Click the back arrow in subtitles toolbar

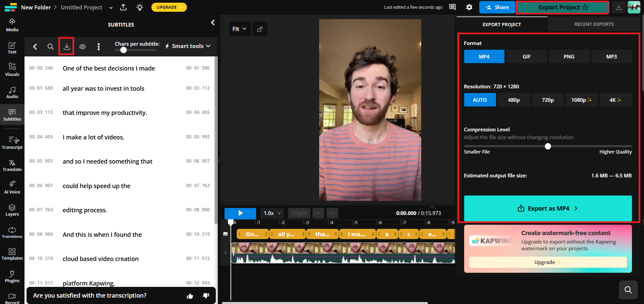click(x=35, y=46)
